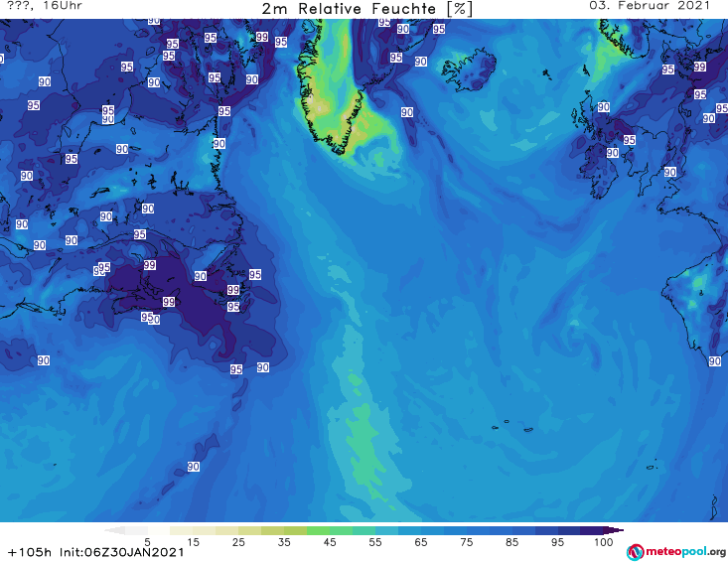This screenshot has width=728, height=562.
Task: Pick the bright green colorbar segment left of 45
Action: tap(318, 530)
